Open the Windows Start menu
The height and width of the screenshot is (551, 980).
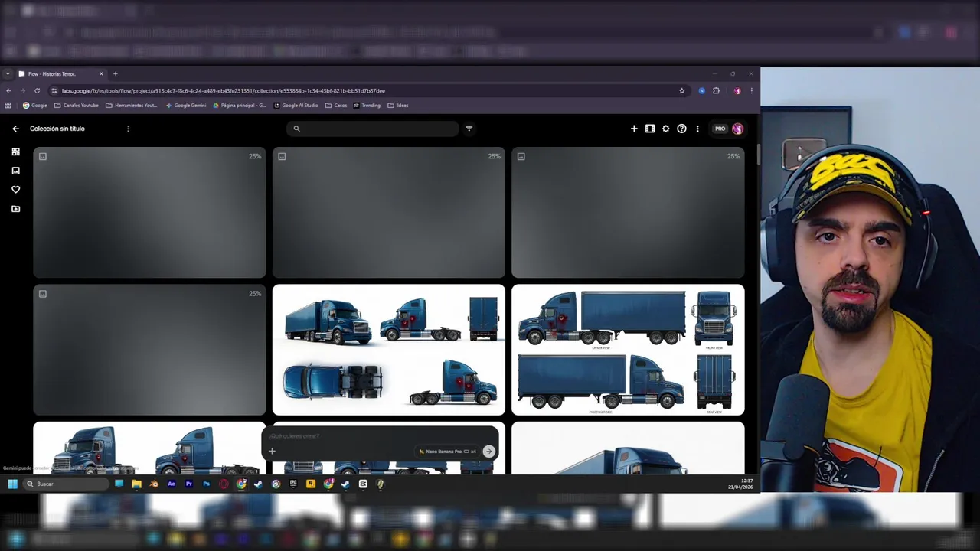[12, 484]
